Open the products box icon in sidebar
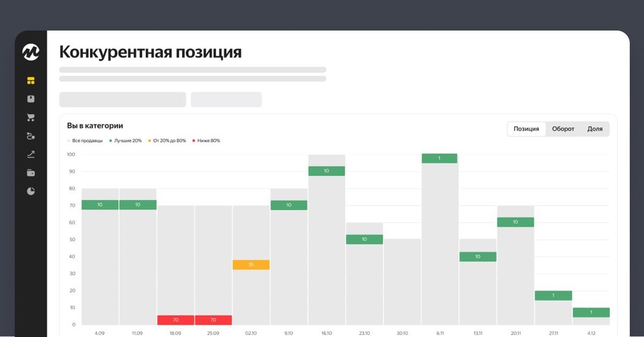Image resolution: width=644 pixels, height=337 pixels. pyautogui.click(x=31, y=99)
